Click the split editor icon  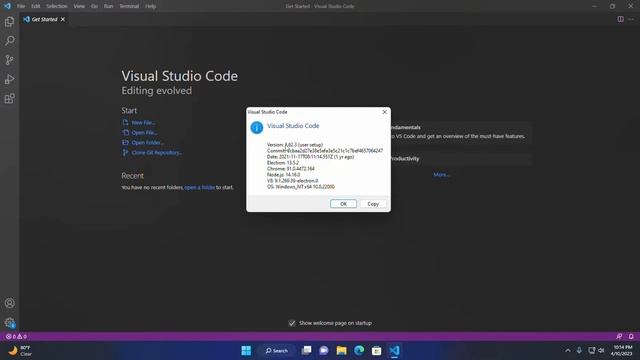pyautogui.click(x=620, y=19)
